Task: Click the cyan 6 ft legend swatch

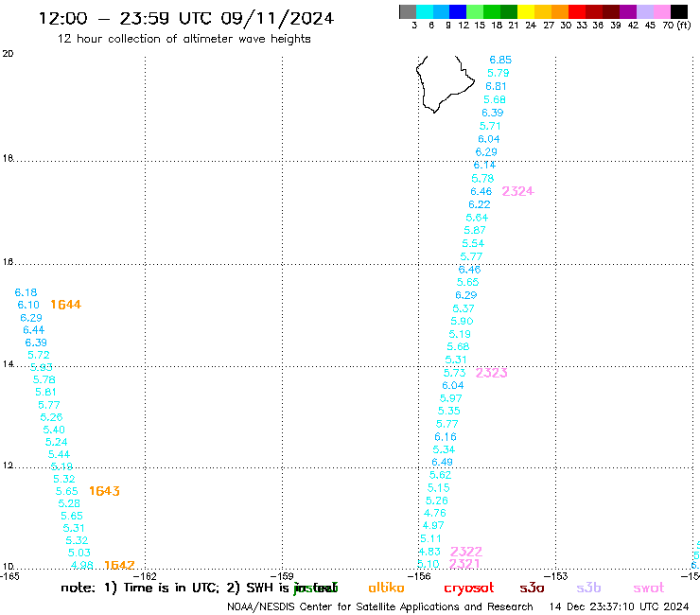Action: point(425,12)
